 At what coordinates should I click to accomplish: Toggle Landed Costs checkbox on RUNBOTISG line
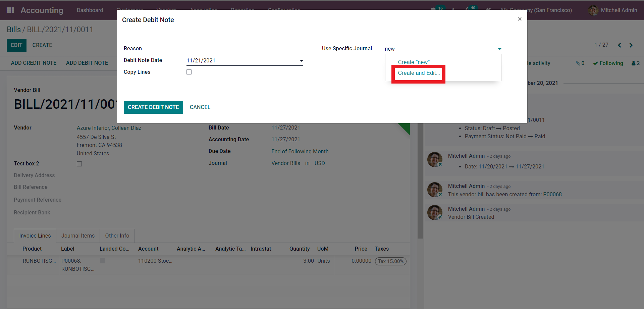coord(103,261)
